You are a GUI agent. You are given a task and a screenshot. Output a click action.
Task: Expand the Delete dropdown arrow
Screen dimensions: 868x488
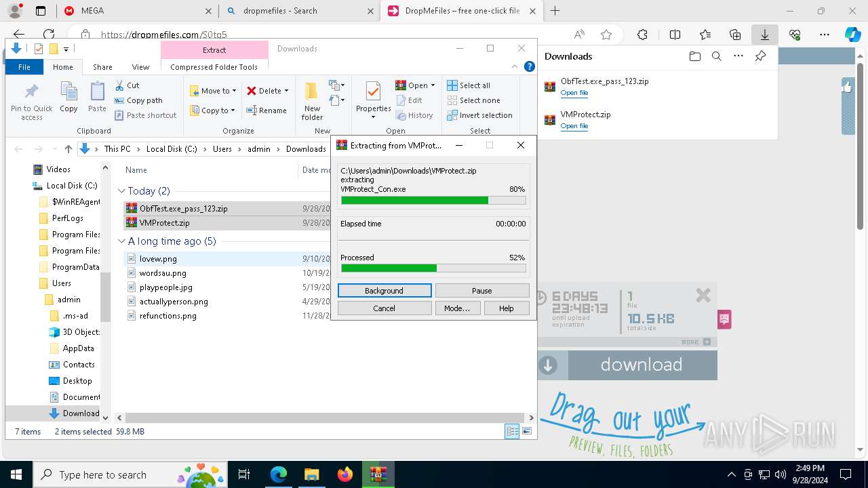(x=286, y=91)
